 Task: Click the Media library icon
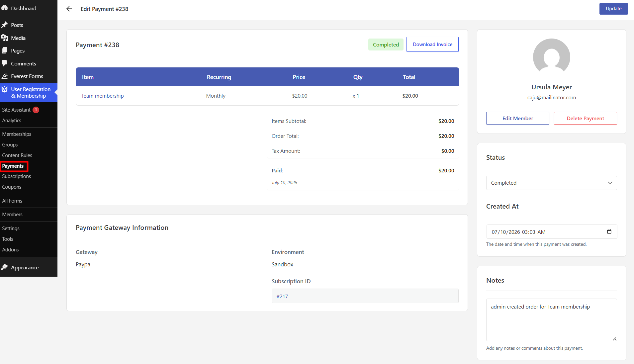point(5,38)
